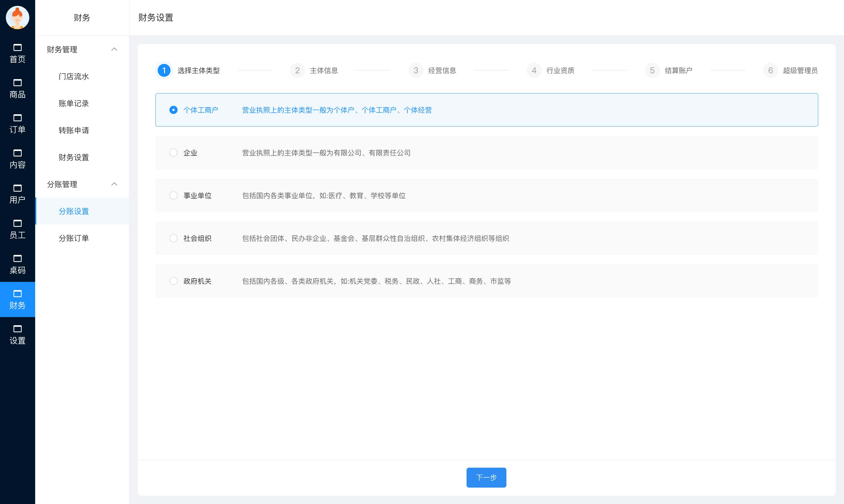This screenshot has width=844, height=504.
Task: Click the 下一步 next button
Action: coord(486,478)
